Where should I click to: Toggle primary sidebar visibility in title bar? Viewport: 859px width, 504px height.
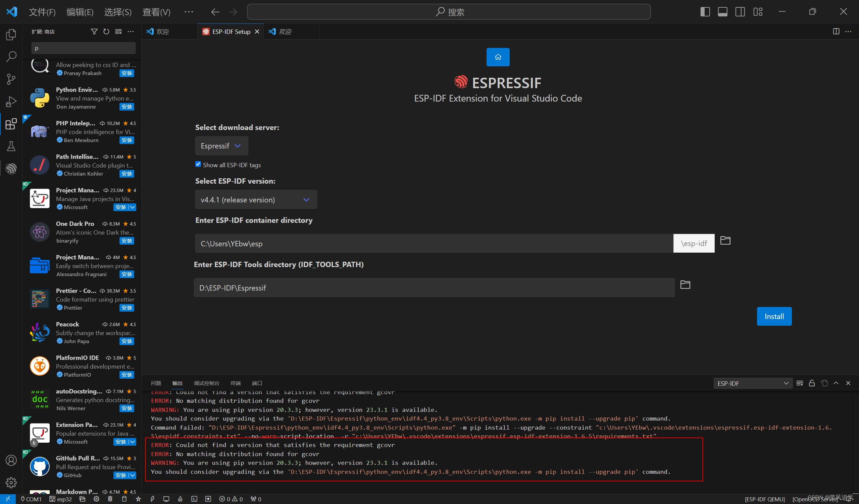705,12
